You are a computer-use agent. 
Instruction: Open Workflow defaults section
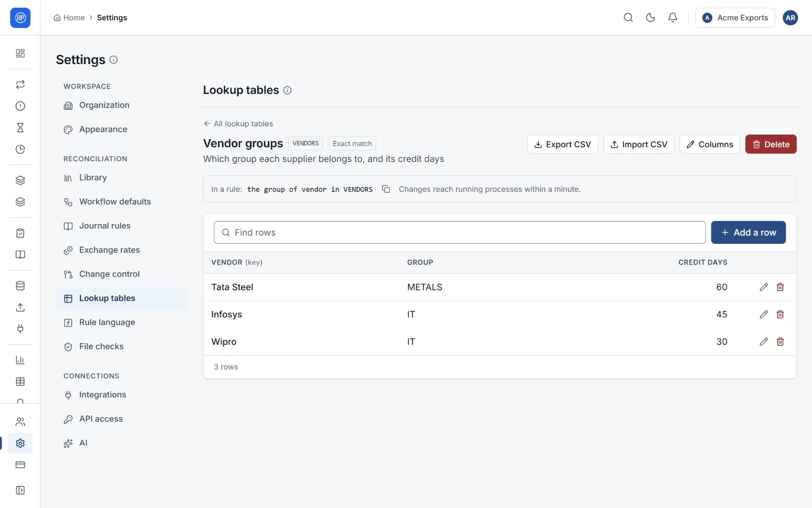tap(122, 202)
